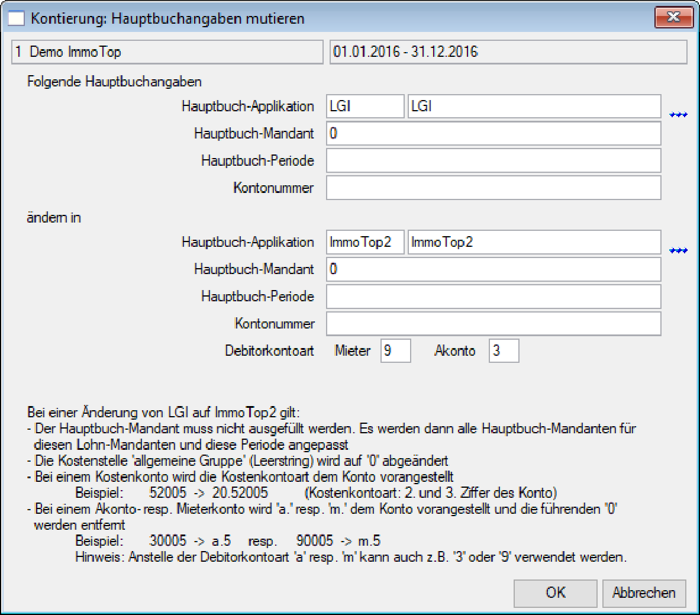
Task: Click the '(Kostenkontoart: 2. und 3. Ziffer des Konto)' note
Action: (431, 492)
